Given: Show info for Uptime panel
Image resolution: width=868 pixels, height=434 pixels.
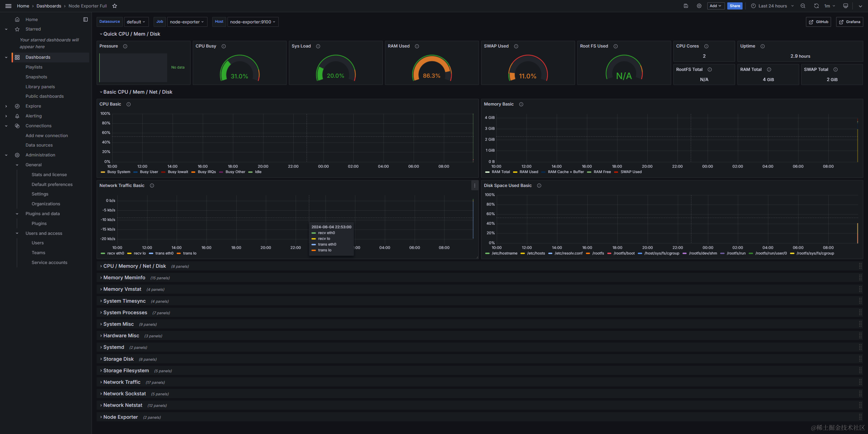Looking at the screenshot, I should coord(763,46).
